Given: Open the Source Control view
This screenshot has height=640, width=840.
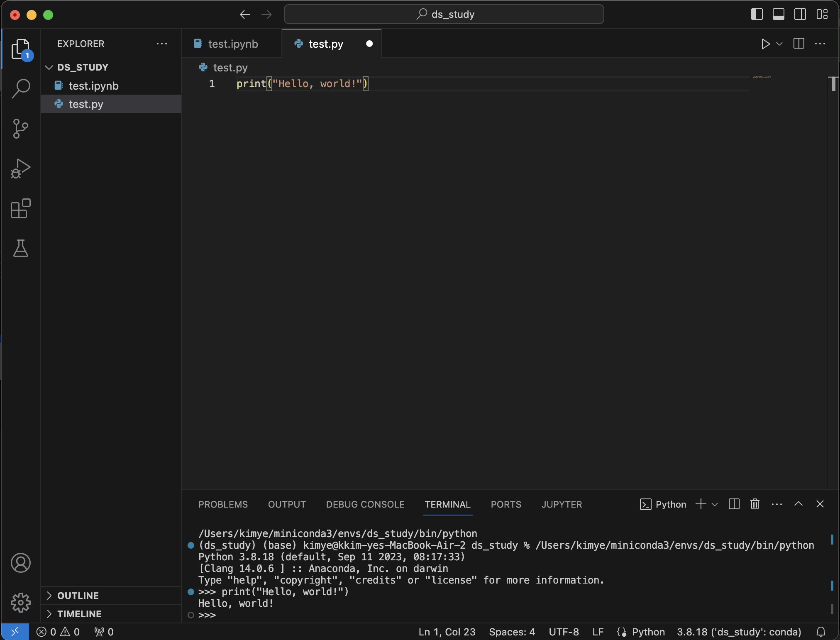Looking at the screenshot, I should tap(21, 128).
